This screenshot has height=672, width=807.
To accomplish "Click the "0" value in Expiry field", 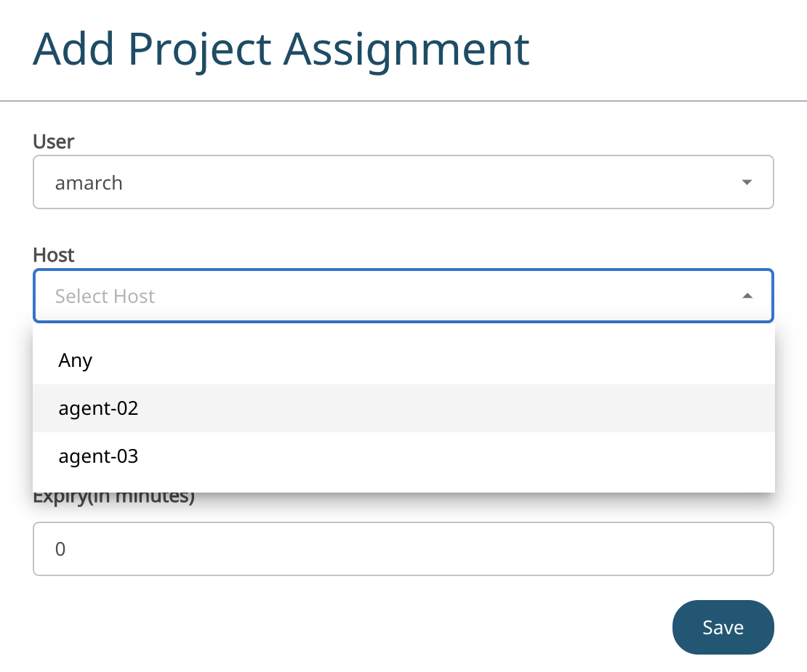I will [x=60, y=549].
